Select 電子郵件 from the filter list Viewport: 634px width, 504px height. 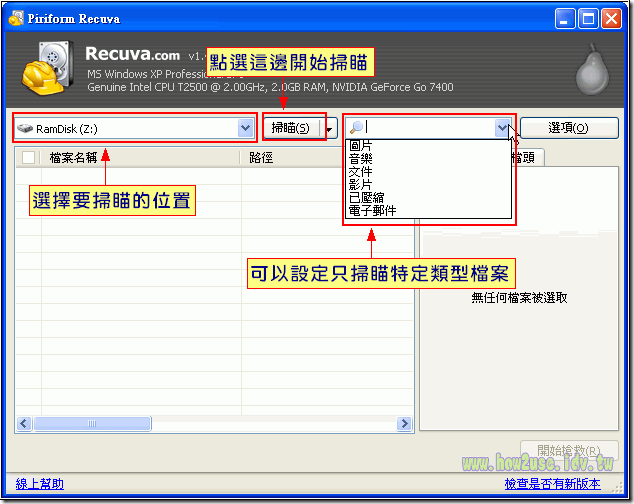pos(428,210)
